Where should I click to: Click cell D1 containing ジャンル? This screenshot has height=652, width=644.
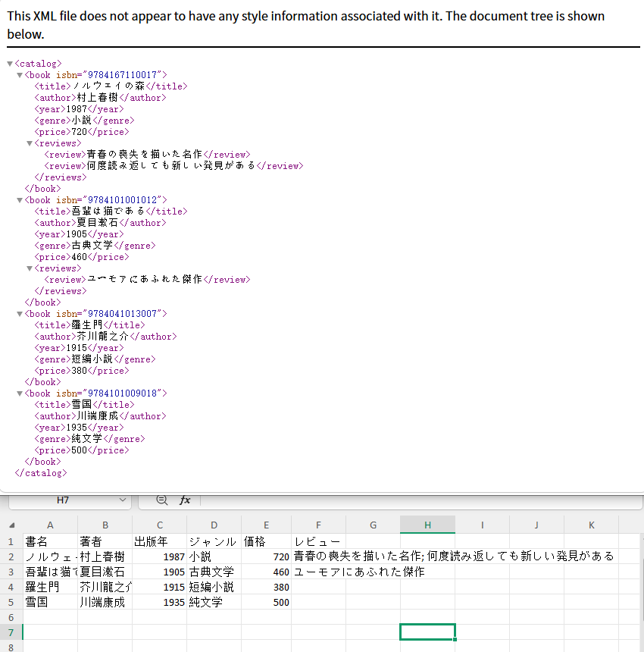(x=214, y=541)
